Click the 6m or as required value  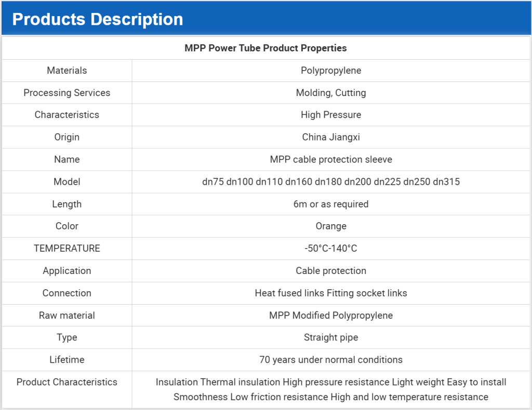coord(331,204)
